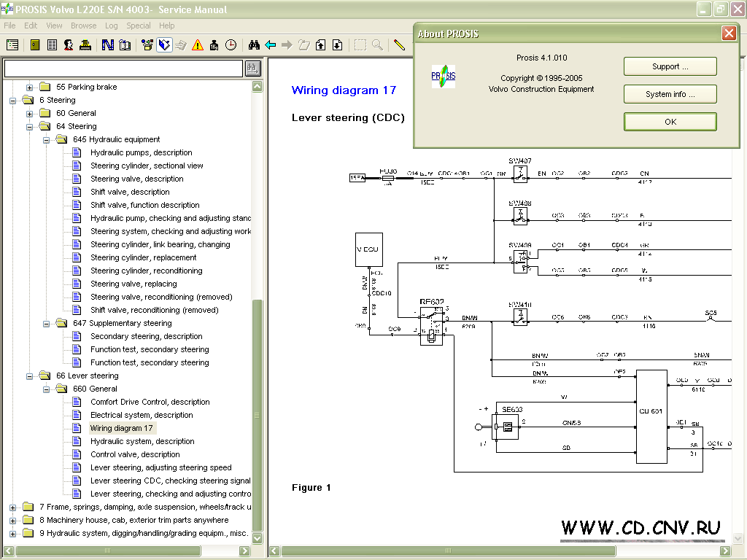Screen dimensions: 747x560
Task: Click the yellow warning triangle icon
Action: (198, 44)
